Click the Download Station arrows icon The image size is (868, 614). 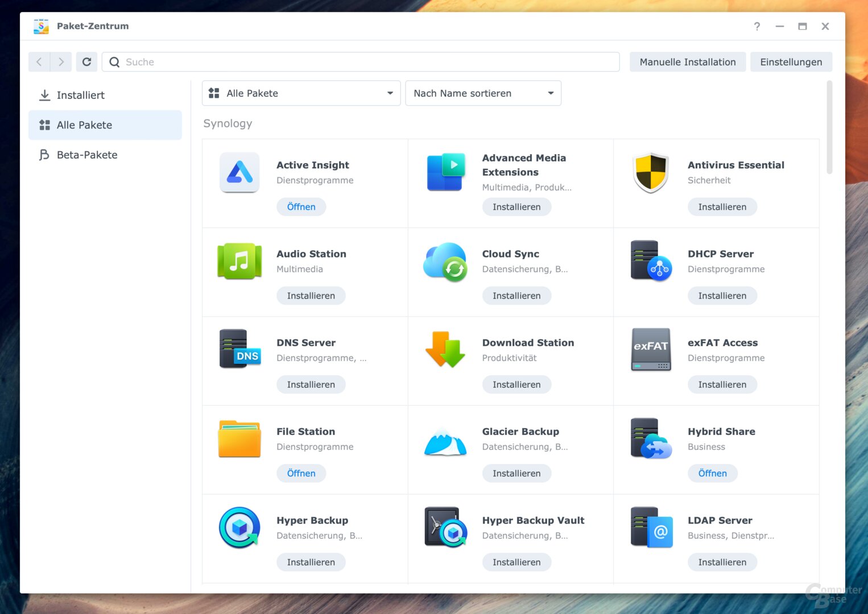tap(445, 349)
